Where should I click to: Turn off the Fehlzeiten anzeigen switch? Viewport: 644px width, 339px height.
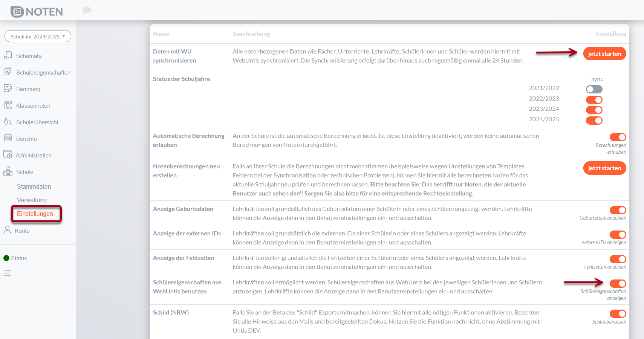point(618,259)
